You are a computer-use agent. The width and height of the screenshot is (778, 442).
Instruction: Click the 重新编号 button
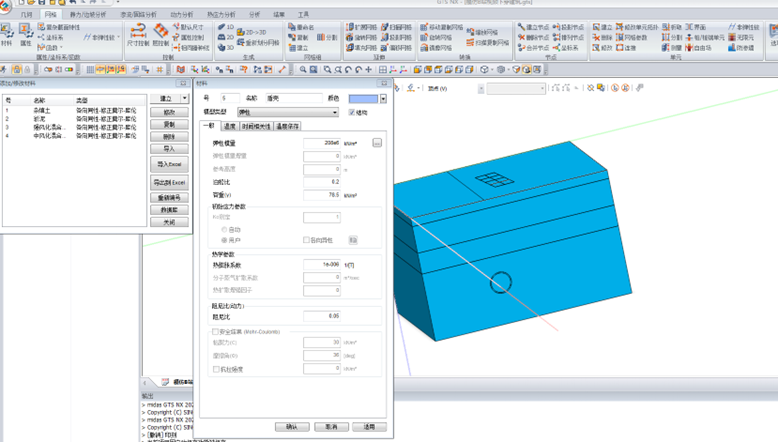pyautogui.click(x=169, y=197)
